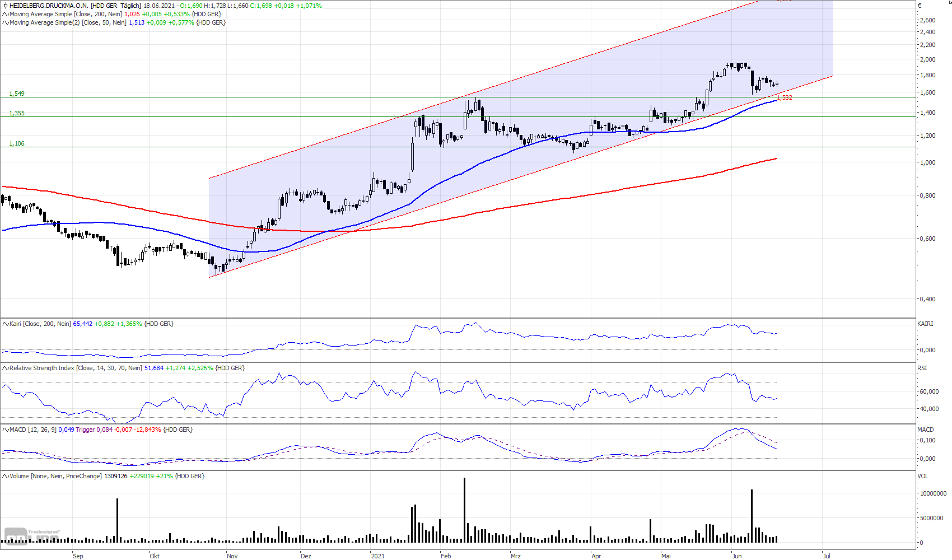Viewport: 952px width, 560px height.
Task: Click the 2,000 tick on the price axis
Action: tap(928, 59)
